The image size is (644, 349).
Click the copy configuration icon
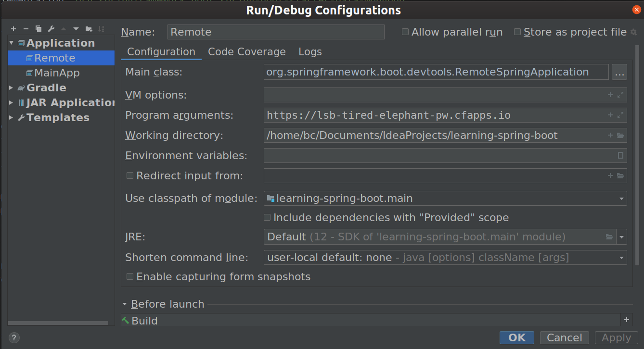pyautogui.click(x=39, y=29)
